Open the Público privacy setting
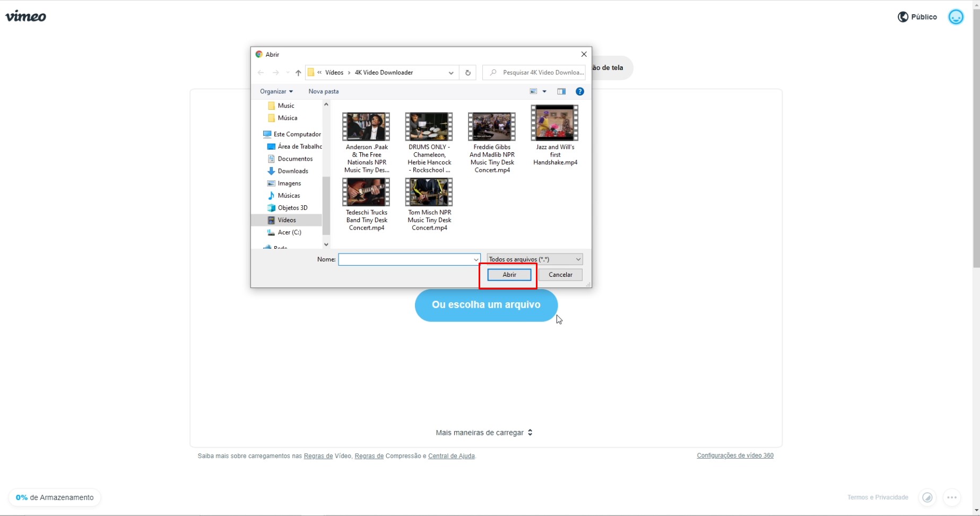Image resolution: width=980 pixels, height=516 pixels. (x=917, y=17)
